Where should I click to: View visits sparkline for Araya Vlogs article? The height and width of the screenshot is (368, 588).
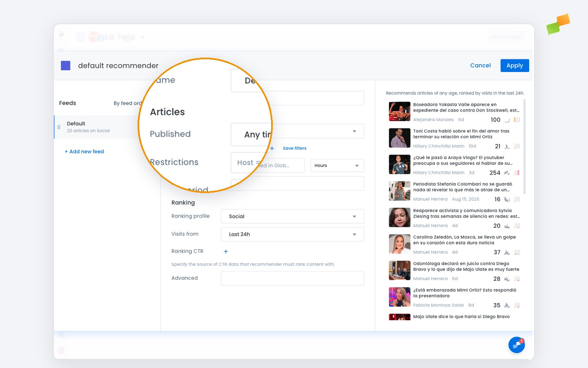point(507,173)
